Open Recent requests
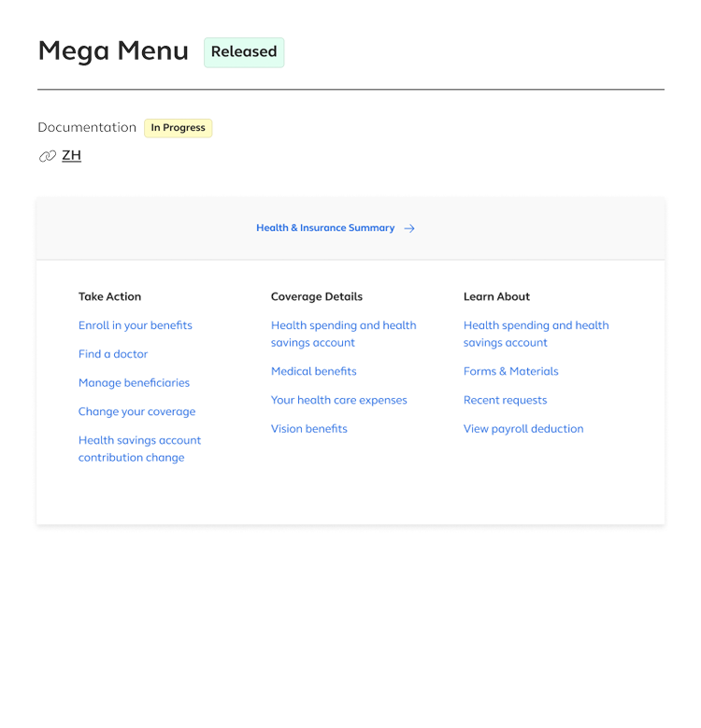701x728 pixels. pyautogui.click(x=505, y=400)
